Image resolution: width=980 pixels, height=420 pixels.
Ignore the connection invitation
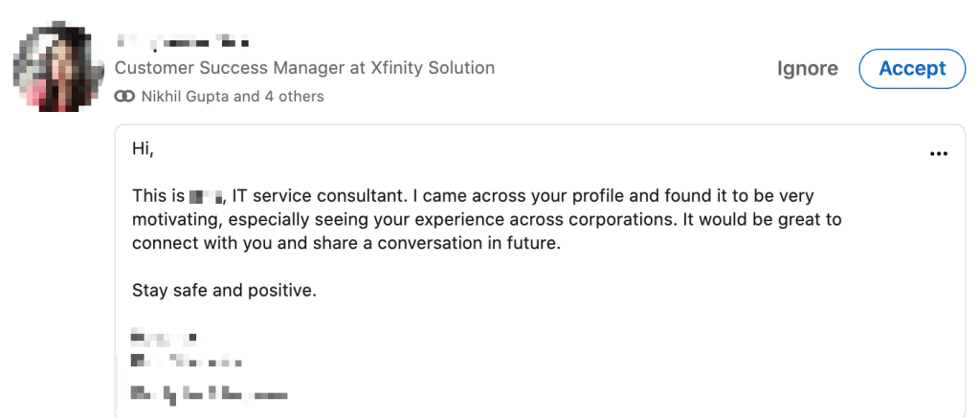[x=808, y=69]
